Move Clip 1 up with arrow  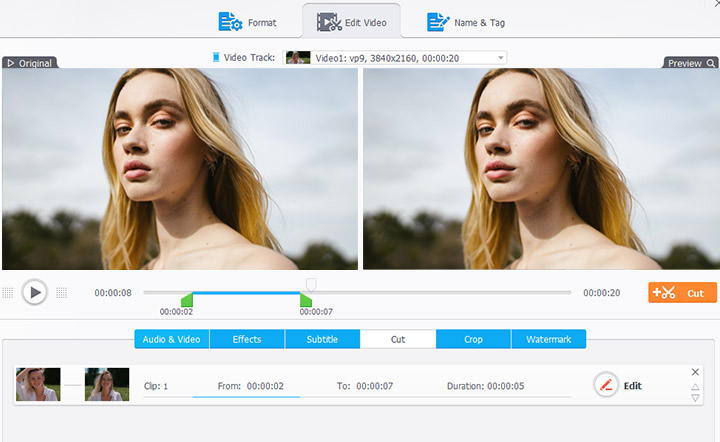(695, 387)
